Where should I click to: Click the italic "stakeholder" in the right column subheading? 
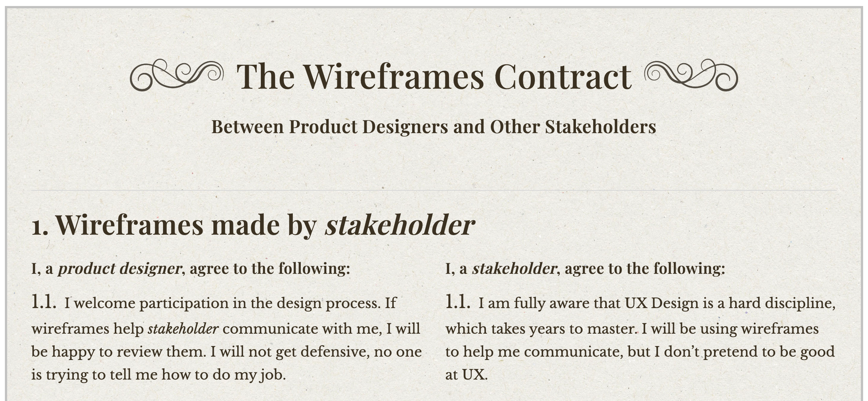pos(514,269)
